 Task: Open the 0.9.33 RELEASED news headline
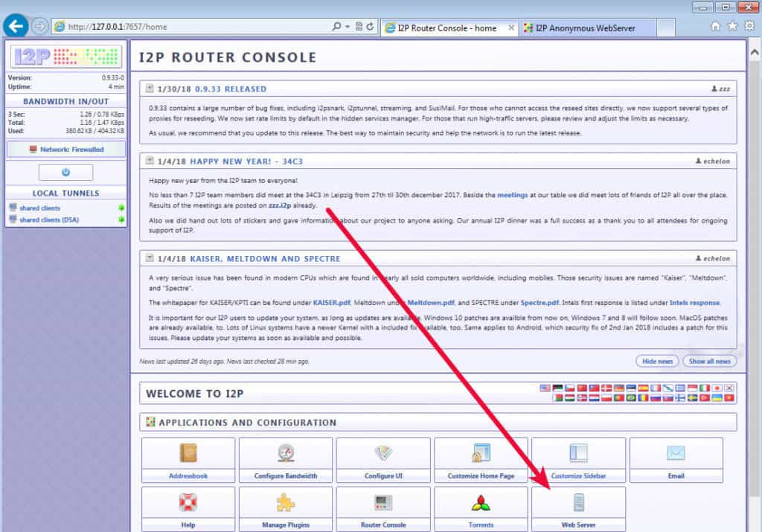[x=231, y=89]
